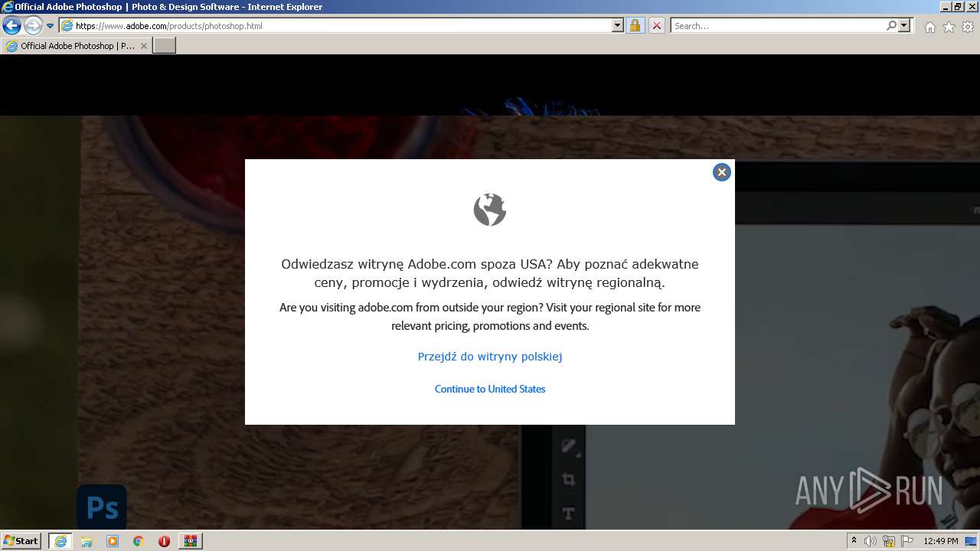Go forward with browser Forward arrow
This screenshot has width=980, height=551.
coord(33,25)
